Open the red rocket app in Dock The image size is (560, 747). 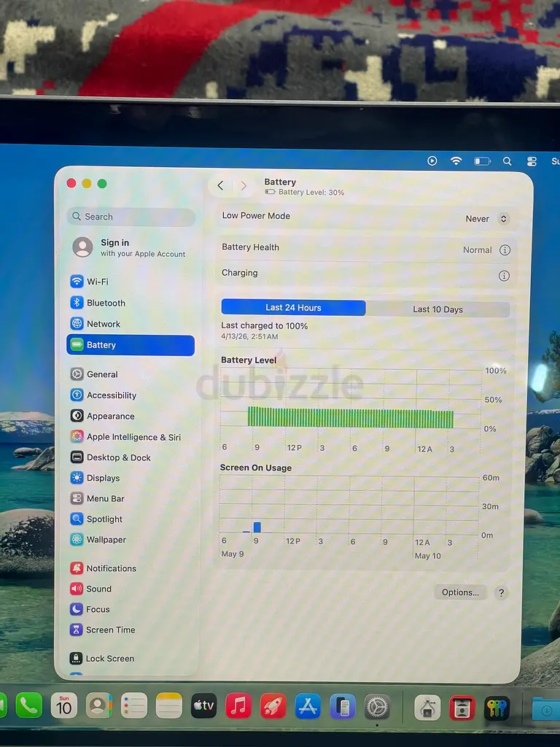[273, 706]
